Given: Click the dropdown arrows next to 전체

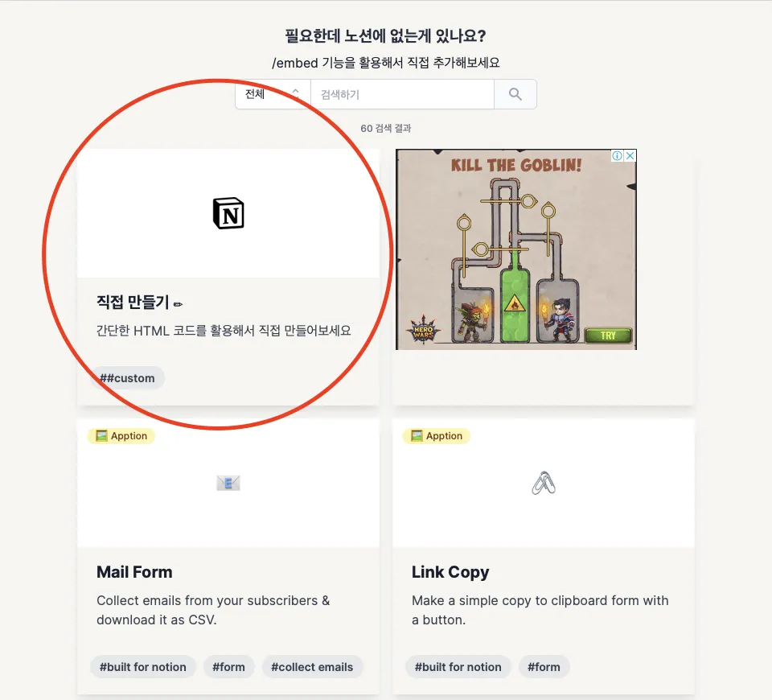Looking at the screenshot, I should 296,93.
